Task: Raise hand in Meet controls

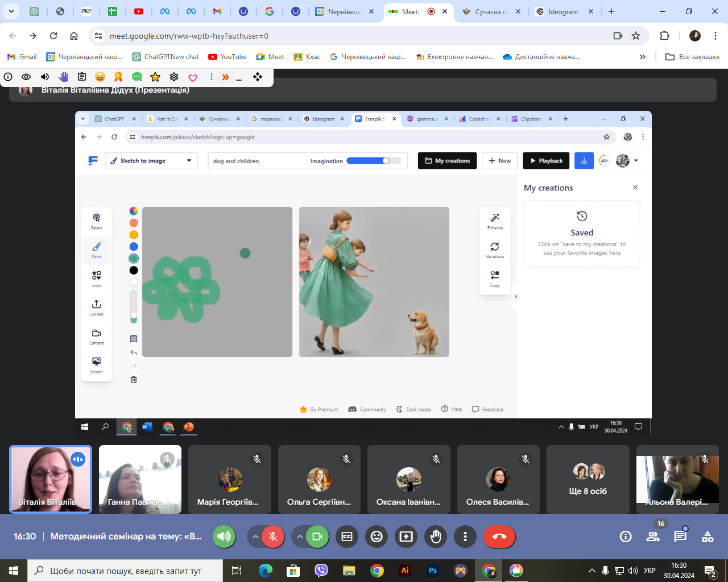Action: click(436, 537)
